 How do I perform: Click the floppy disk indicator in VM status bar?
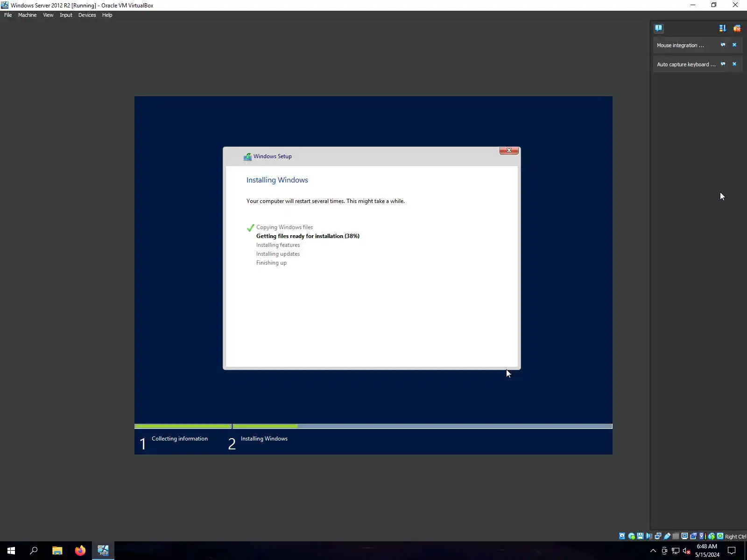click(x=640, y=536)
